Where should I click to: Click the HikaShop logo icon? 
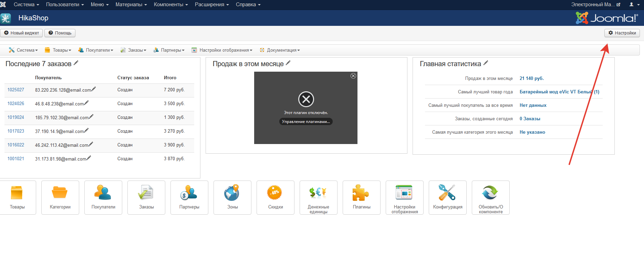tap(6, 18)
